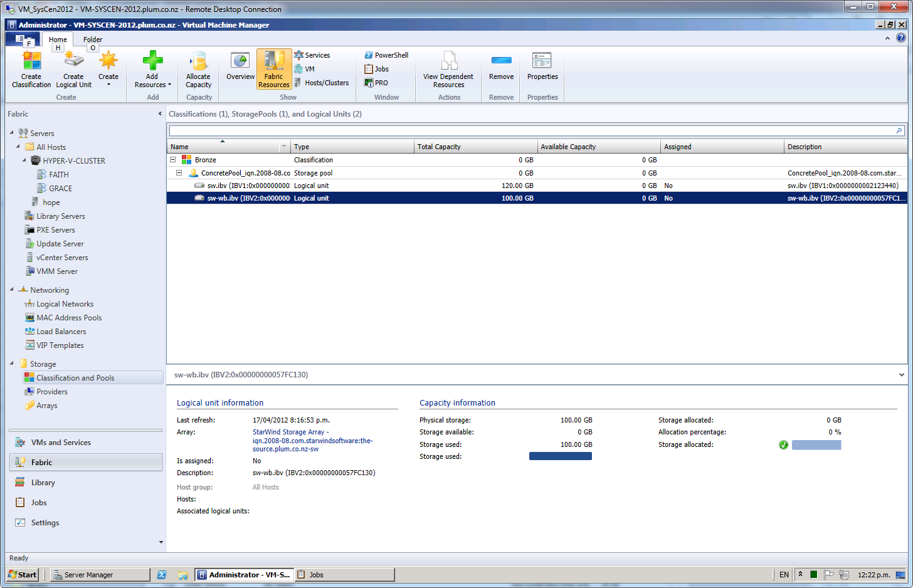This screenshot has height=588, width=913.
Task: Open the Jobs workspace
Action: click(85, 503)
